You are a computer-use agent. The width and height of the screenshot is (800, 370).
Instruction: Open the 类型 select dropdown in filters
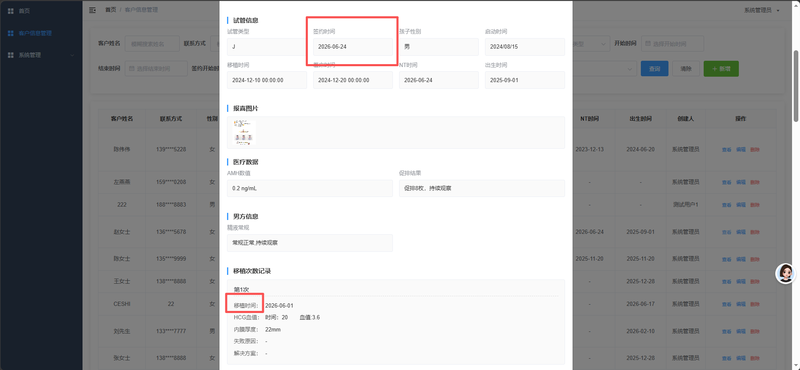[x=591, y=44]
